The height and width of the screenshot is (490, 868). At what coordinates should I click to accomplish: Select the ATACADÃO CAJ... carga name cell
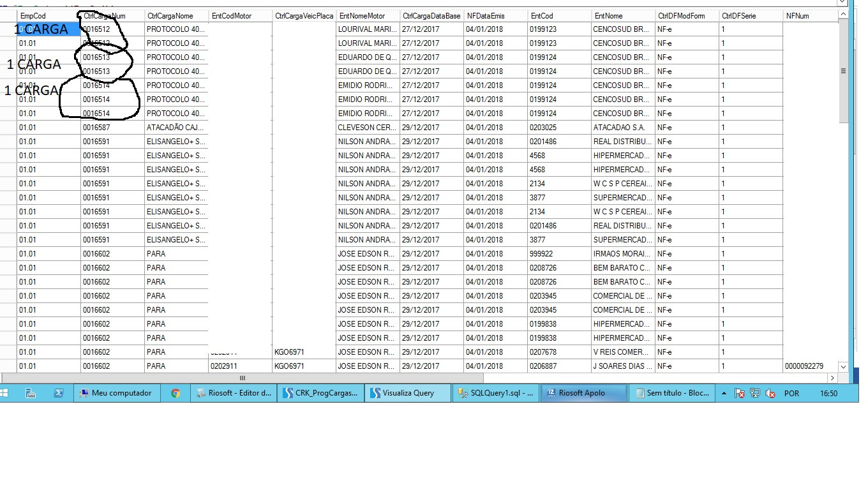176,128
